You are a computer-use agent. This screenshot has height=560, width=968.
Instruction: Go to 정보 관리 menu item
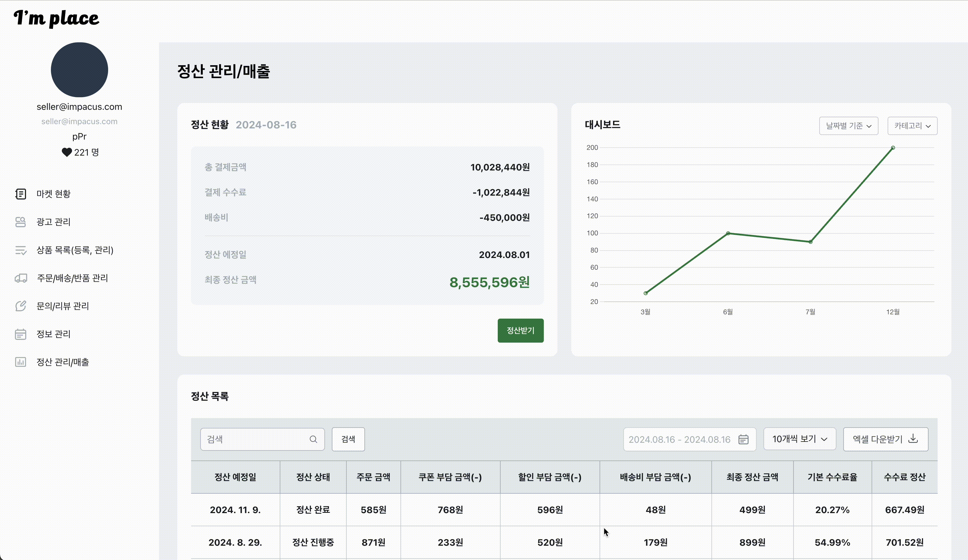pos(53,334)
